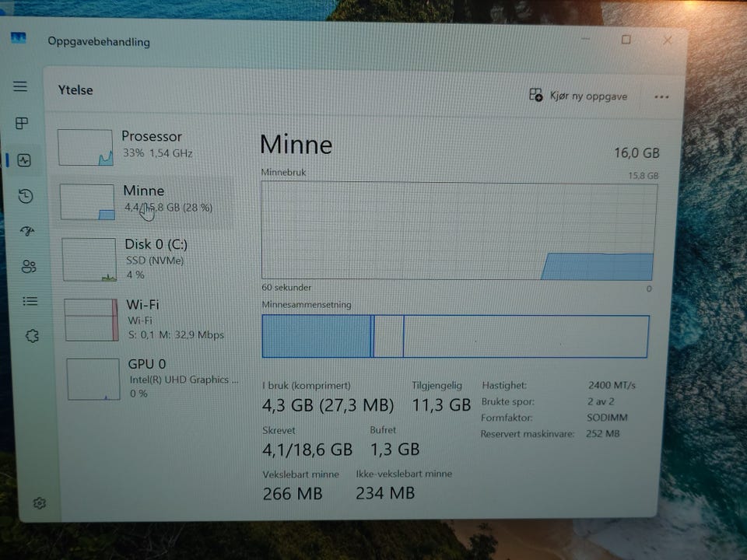Click the 'Kjør ny oppgave' icon
Viewport: 747px width, 560px height.
(x=535, y=95)
